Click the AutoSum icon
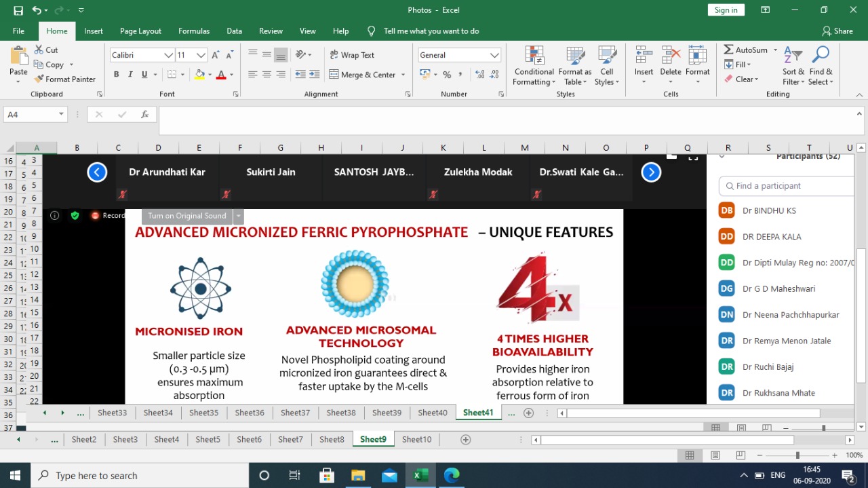This screenshot has height=488, width=868. [728, 50]
